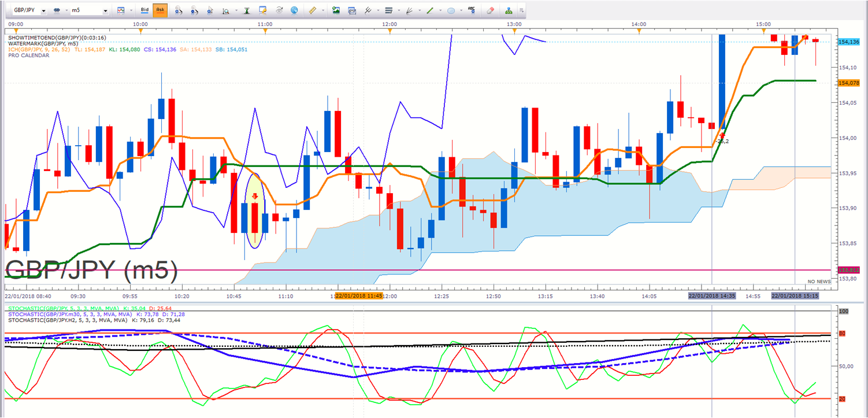
Task: Select the ruler measure tool
Action: pyautogui.click(x=312, y=10)
